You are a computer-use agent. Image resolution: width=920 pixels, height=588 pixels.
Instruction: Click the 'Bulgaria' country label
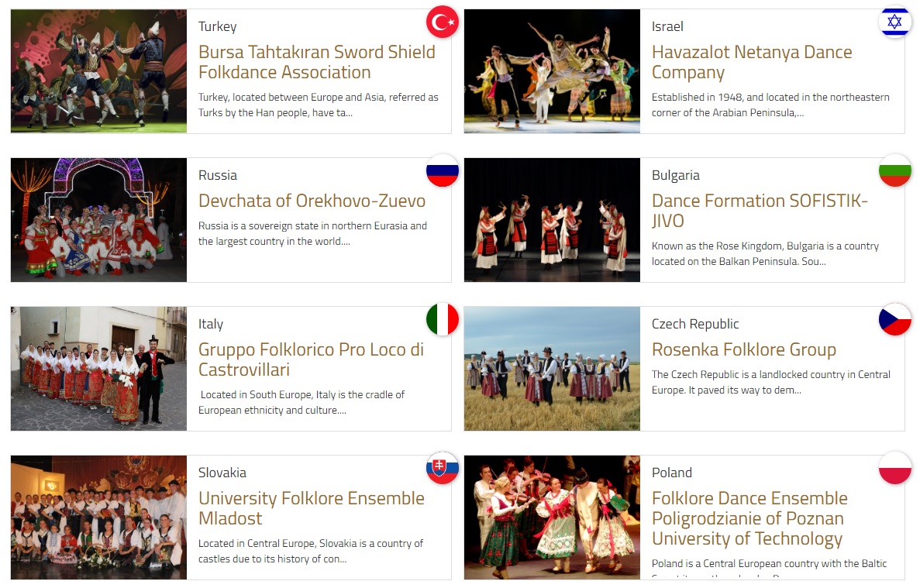click(x=675, y=175)
